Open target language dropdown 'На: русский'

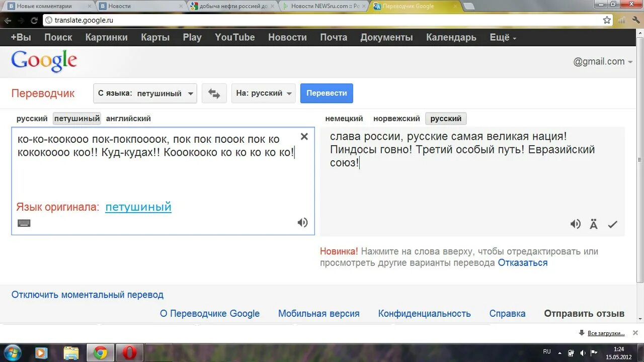[x=263, y=94]
